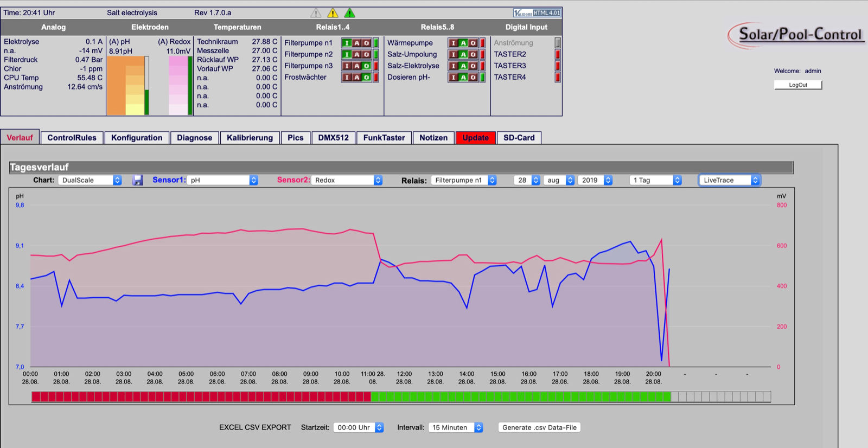This screenshot has height=448, width=868.
Task: Click the Validome HTML 4.01 badge
Action: (x=537, y=12)
